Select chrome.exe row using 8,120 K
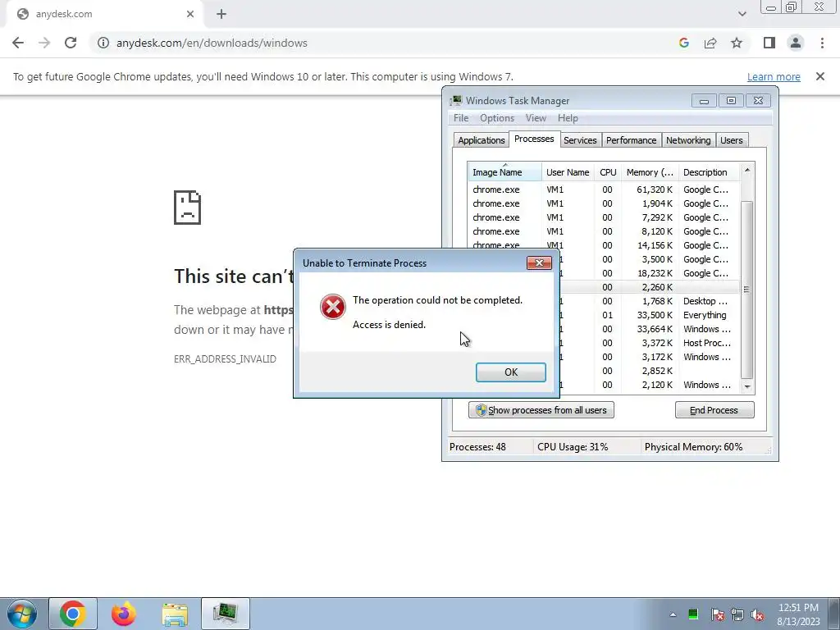Viewport: 840px width, 630px height. pos(604,231)
